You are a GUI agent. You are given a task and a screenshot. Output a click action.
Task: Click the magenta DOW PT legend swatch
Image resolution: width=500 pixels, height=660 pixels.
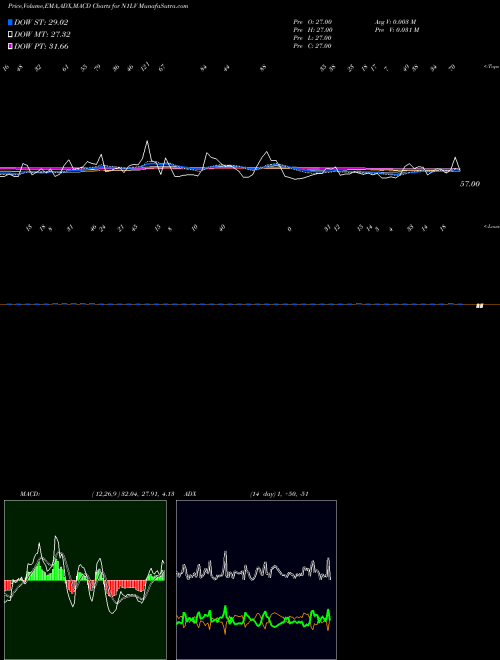tap(10, 46)
